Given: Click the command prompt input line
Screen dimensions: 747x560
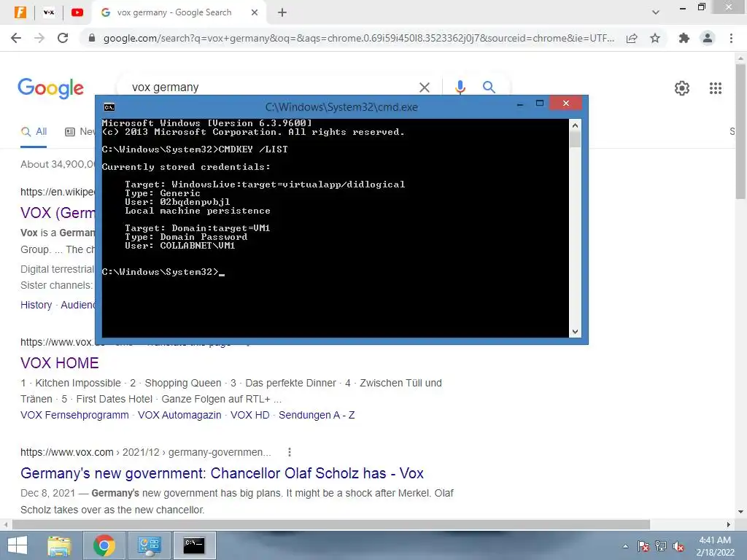Looking at the screenshot, I should 163,272.
